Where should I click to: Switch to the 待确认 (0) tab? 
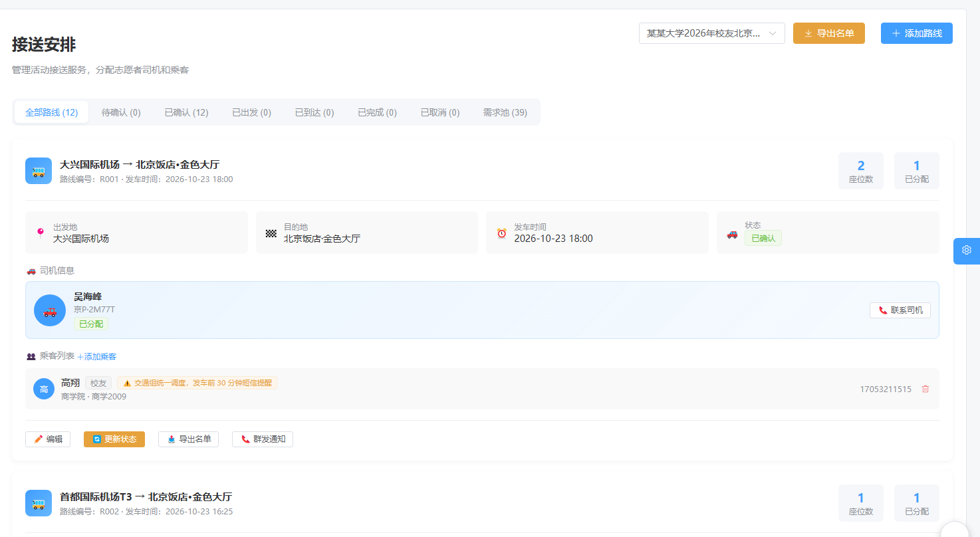[x=121, y=112]
